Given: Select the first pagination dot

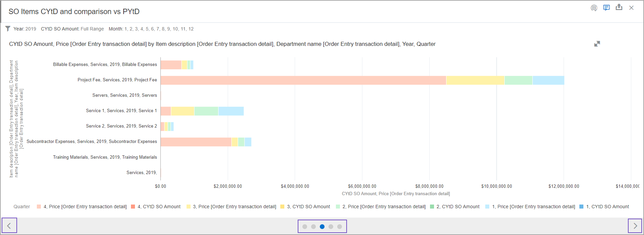Looking at the screenshot, I should 305,227.
